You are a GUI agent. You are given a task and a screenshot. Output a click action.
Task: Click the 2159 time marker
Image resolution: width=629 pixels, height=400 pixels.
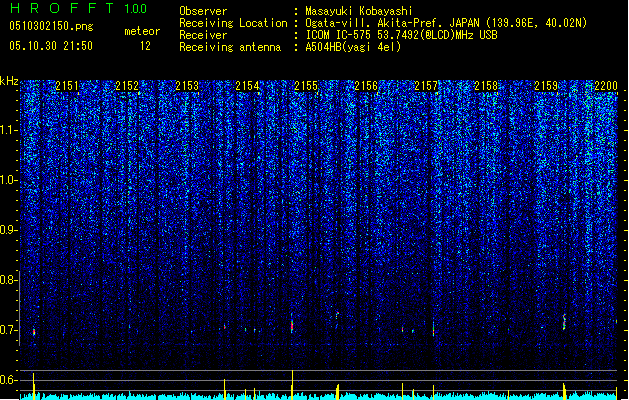pos(546,86)
